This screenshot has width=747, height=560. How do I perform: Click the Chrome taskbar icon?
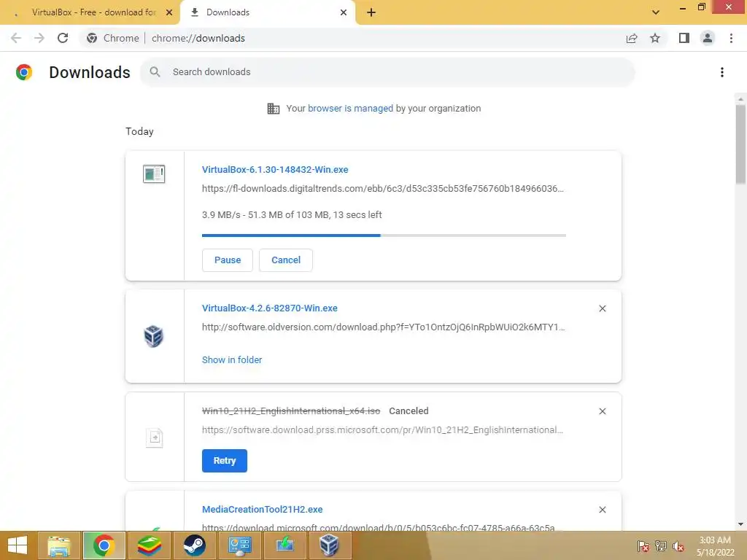[x=104, y=545]
